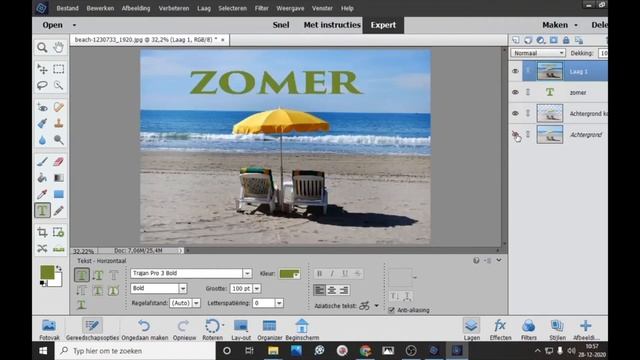
Task: Expand Aziatische tekst options arrow
Action: click(376, 306)
